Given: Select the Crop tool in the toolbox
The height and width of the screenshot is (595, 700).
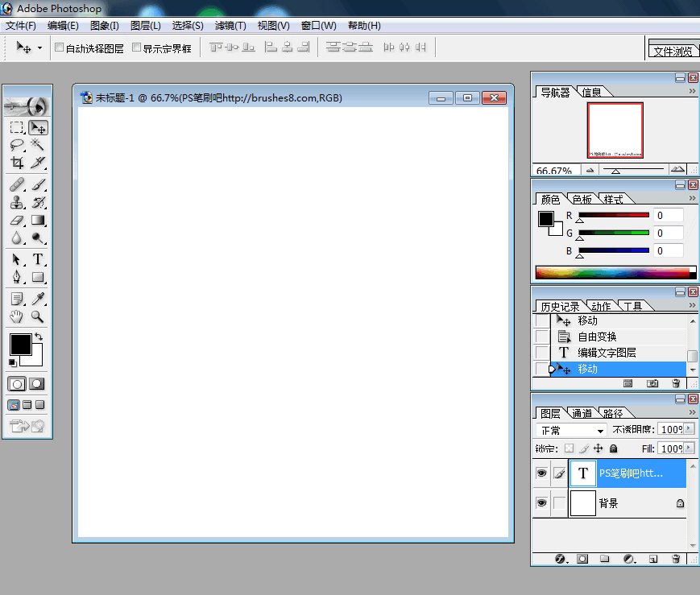Looking at the screenshot, I should tap(17, 163).
